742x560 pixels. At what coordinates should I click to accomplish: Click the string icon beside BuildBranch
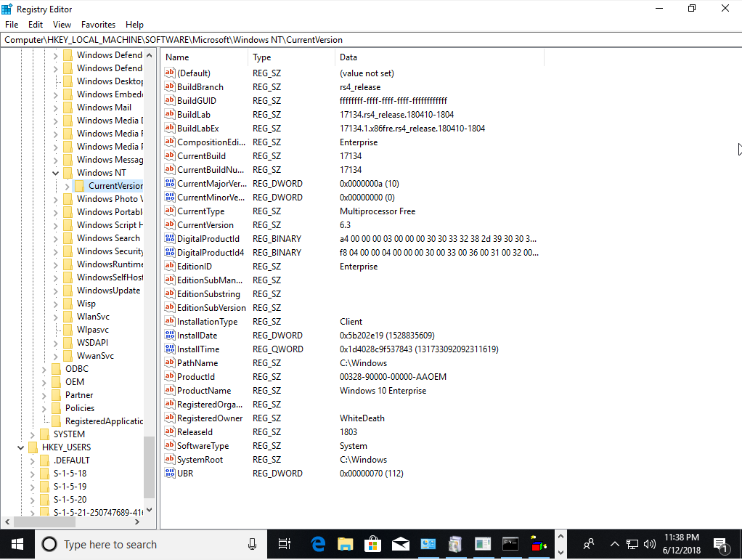tap(169, 86)
